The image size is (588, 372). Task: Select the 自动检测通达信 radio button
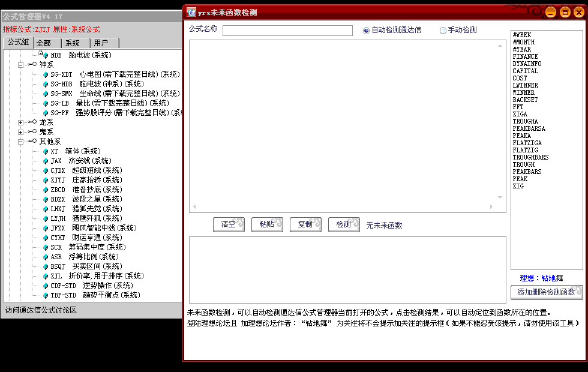pyautogui.click(x=367, y=30)
